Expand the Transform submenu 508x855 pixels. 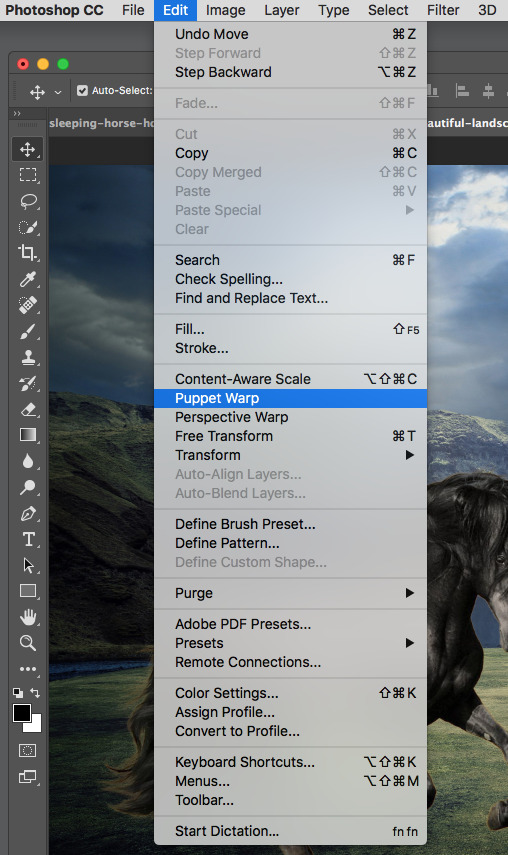coord(409,455)
